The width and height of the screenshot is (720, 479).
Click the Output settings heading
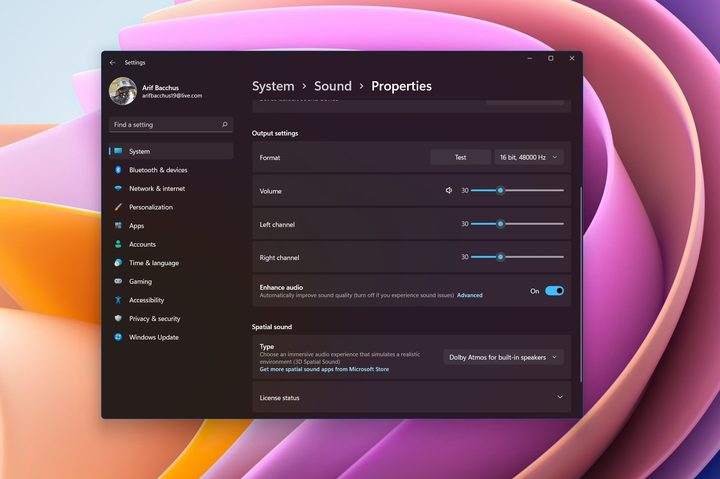pyautogui.click(x=275, y=133)
